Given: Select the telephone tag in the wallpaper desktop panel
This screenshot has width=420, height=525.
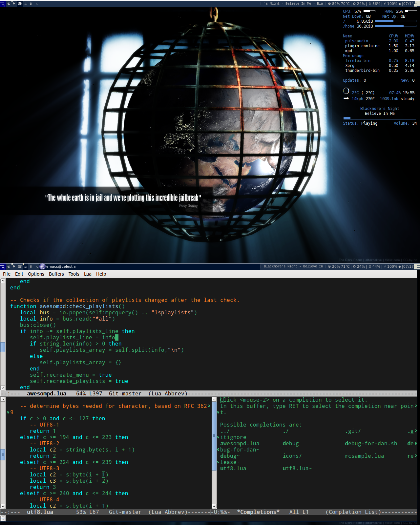Looking at the screenshot, I should (x=20, y=4).
